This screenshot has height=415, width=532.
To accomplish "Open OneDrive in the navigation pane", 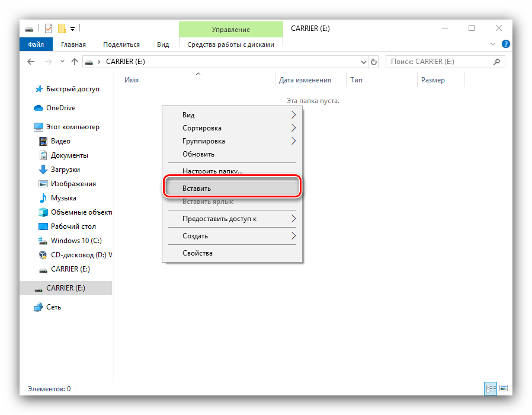I will pos(60,108).
